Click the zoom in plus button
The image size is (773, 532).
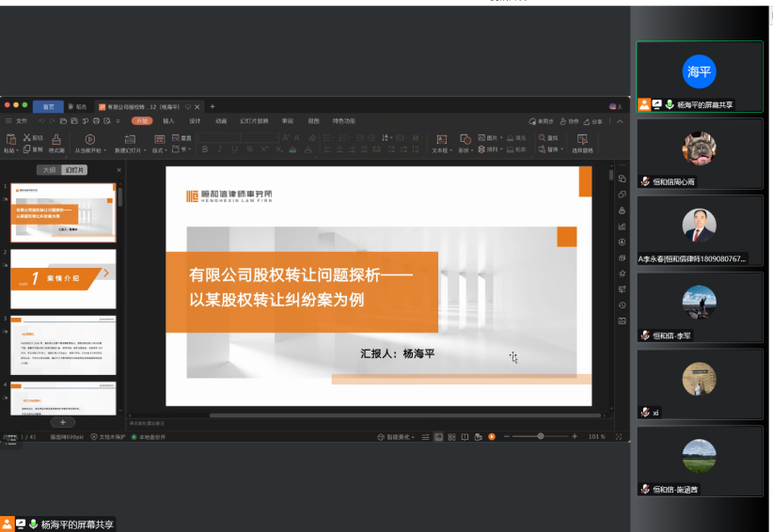tap(575, 436)
